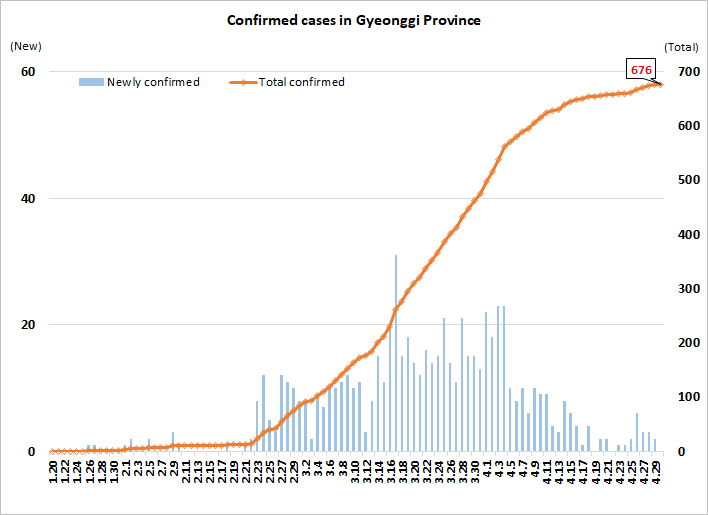The width and height of the screenshot is (708, 515).
Task: Click the x-axis date label 4.21
Action: [x=608, y=472]
